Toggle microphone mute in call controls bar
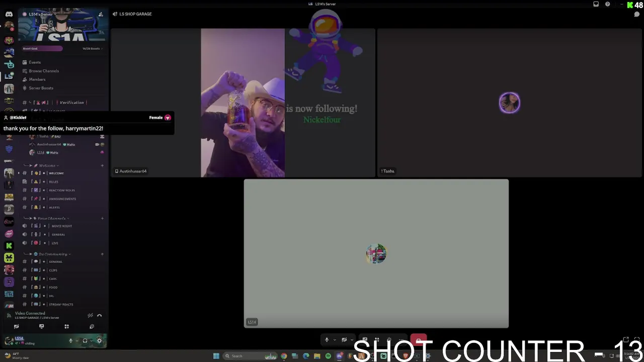The image size is (644, 362). click(x=327, y=340)
